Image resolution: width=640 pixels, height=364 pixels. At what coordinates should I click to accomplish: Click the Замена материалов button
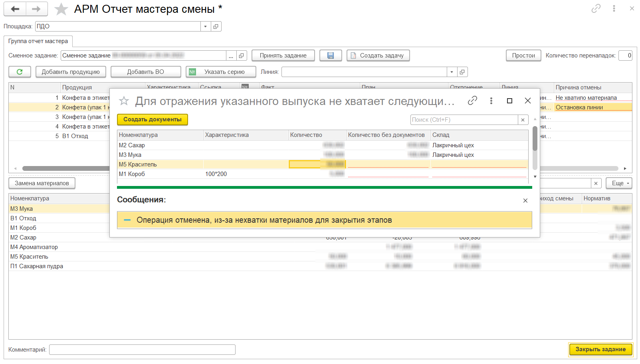tap(42, 183)
